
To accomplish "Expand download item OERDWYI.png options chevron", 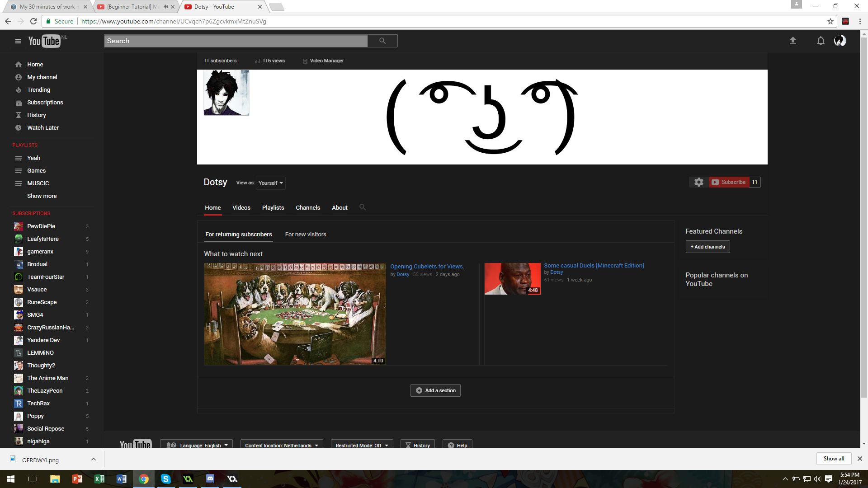I will pyautogui.click(x=94, y=460).
